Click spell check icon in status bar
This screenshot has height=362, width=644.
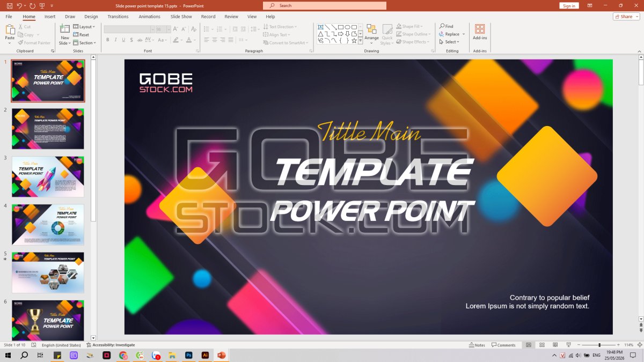(34, 345)
